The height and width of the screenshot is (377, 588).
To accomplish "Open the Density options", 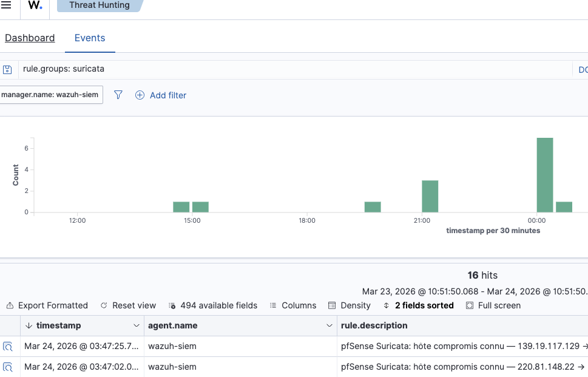I will (x=350, y=306).
